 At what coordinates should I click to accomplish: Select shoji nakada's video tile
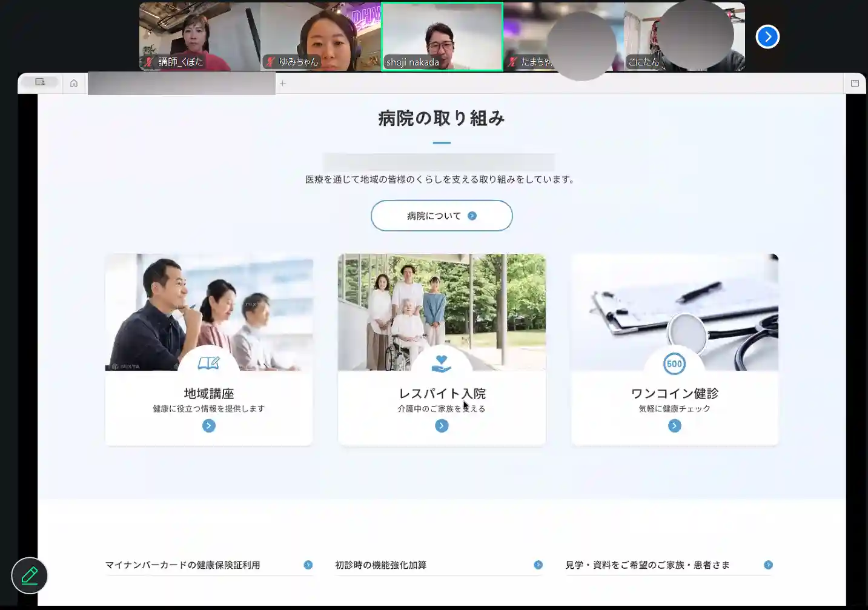pyautogui.click(x=442, y=37)
